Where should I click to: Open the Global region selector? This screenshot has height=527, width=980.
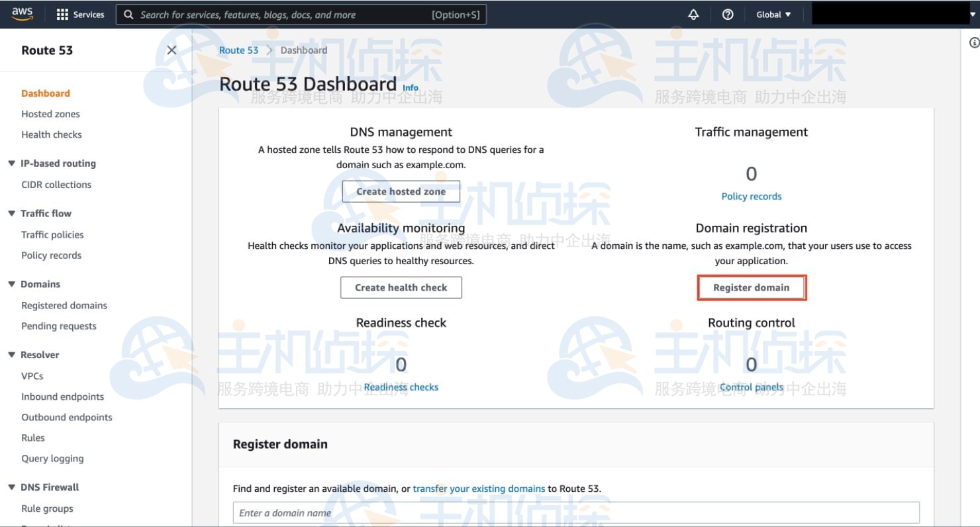pos(772,14)
